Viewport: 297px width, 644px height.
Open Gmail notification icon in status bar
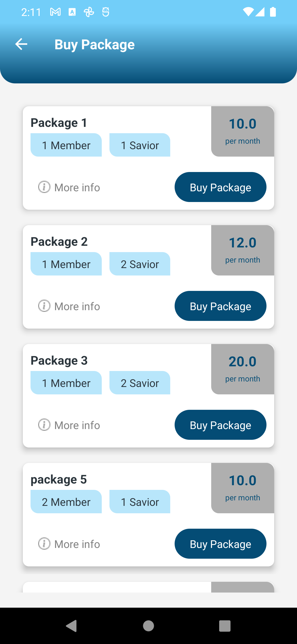coord(55,12)
